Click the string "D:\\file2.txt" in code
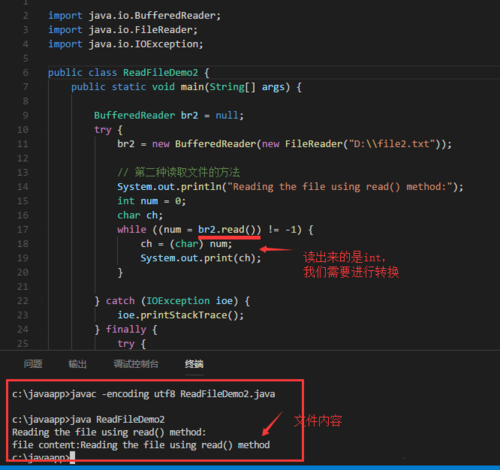500x470 pixels. tap(392, 144)
